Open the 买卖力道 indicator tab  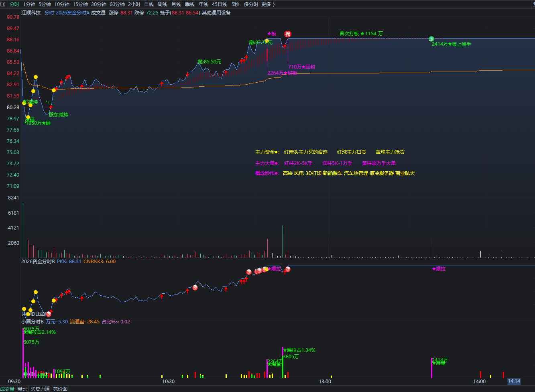pyautogui.click(x=40, y=389)
